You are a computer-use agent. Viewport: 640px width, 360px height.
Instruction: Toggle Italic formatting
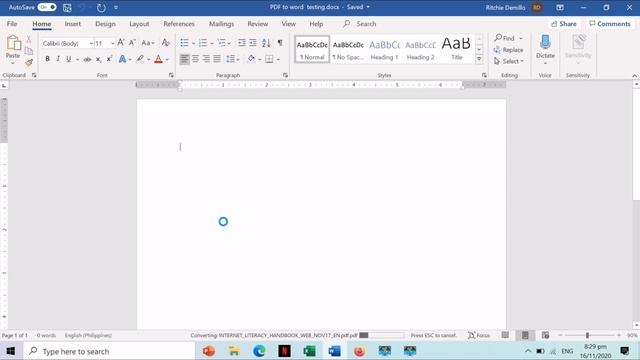[x=58, y=59]
